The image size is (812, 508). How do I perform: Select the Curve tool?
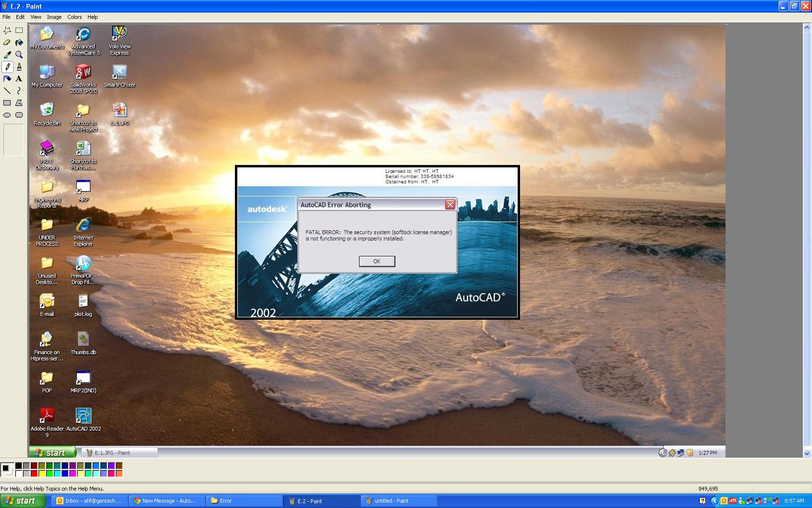click(19, 90)
